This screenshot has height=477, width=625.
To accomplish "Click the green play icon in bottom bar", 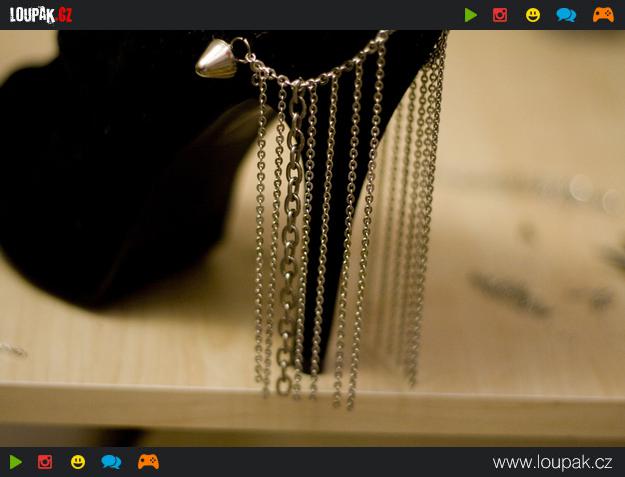I will point(16,462).
